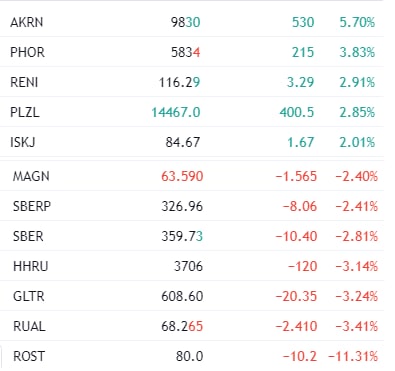395x371 pixels.
Task: Open the RUAL watchlist row
Action: pyautogui.click(x=192, y=326)
